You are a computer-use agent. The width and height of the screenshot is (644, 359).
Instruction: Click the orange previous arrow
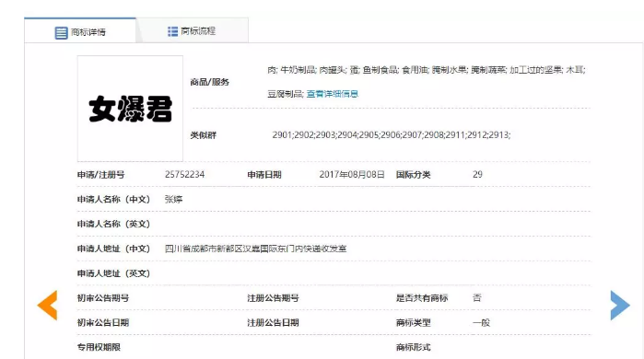point(47,305)
